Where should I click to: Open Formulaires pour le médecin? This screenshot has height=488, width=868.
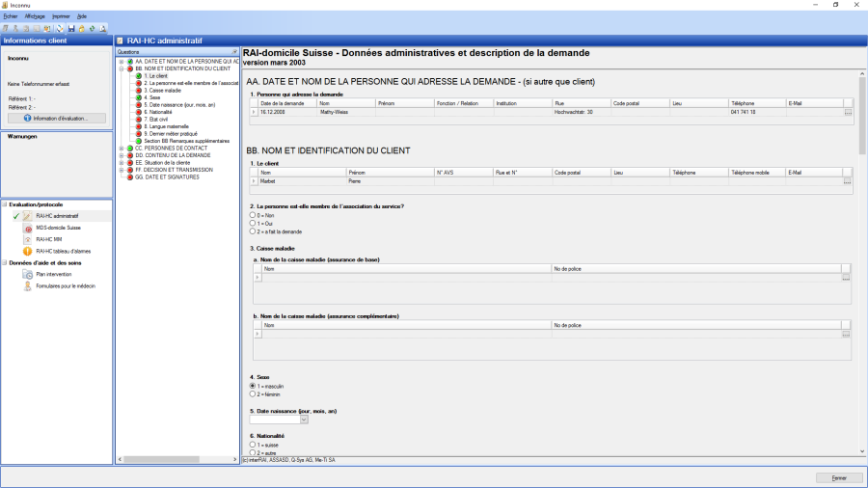65,286
